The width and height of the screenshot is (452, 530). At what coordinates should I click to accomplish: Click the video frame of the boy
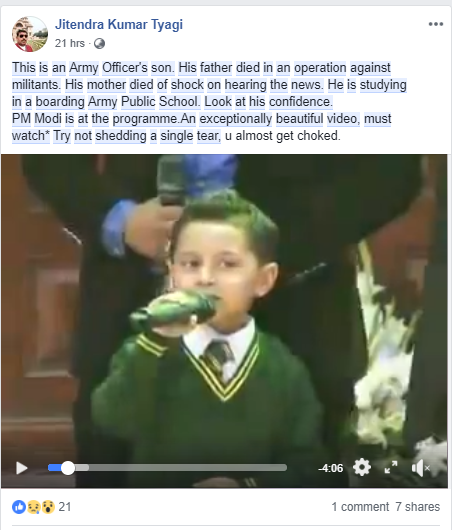(224, 304)
